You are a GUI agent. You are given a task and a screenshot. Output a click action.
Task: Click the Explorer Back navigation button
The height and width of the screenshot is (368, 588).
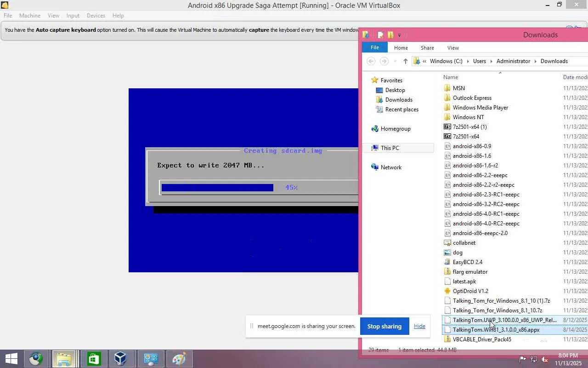(x=371, y=61)
